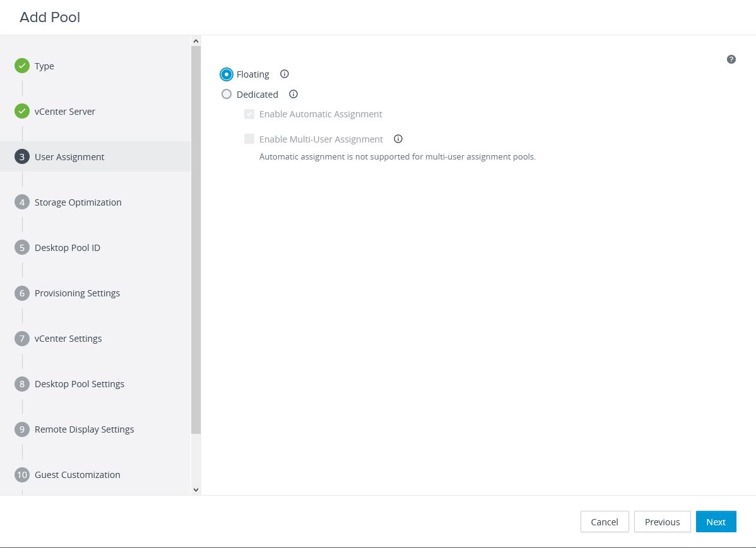
Task: Show info icon next to Dedicated
Action: coord(293,94)
